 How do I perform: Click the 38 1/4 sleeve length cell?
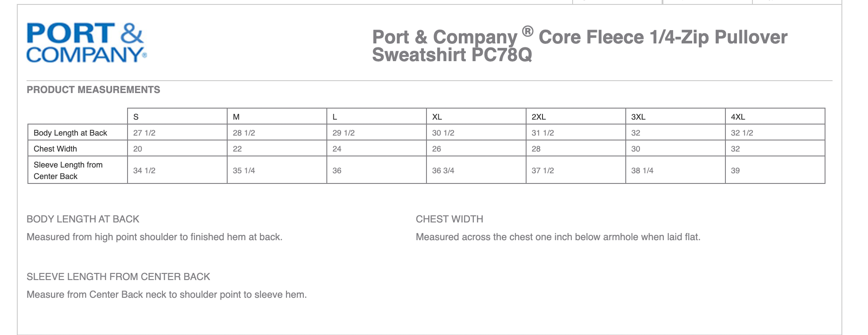(642, 171)
